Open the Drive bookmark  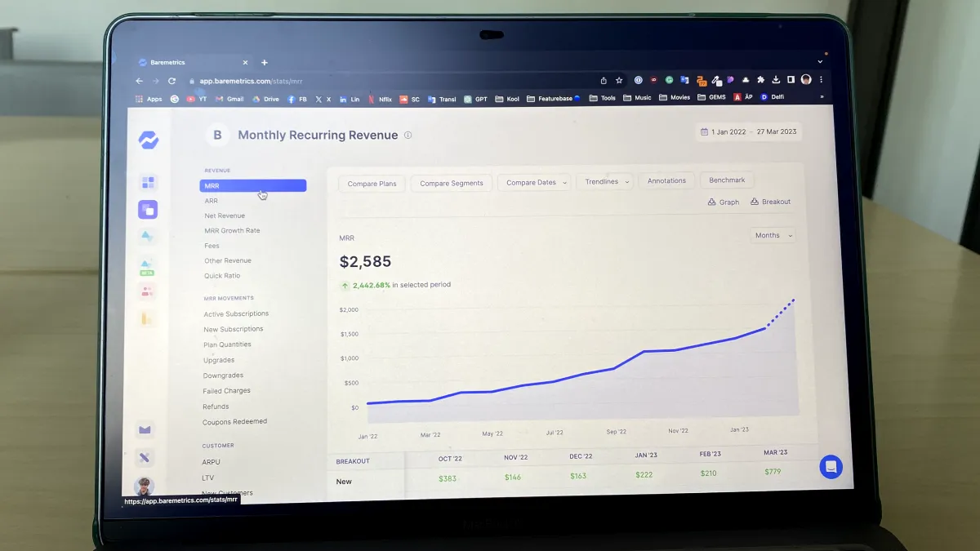point(265,99)
